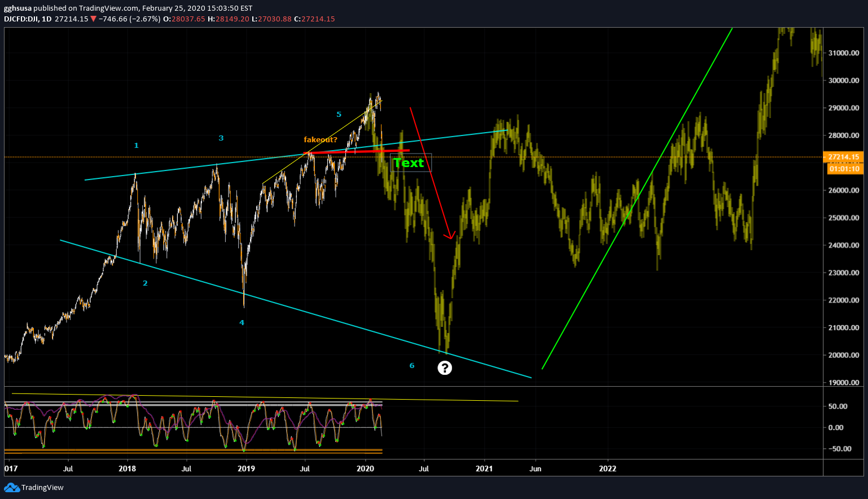The height and width of the screenshot is (499, 868).
Task: Click the 1D interval label
Action: [46, 19]
